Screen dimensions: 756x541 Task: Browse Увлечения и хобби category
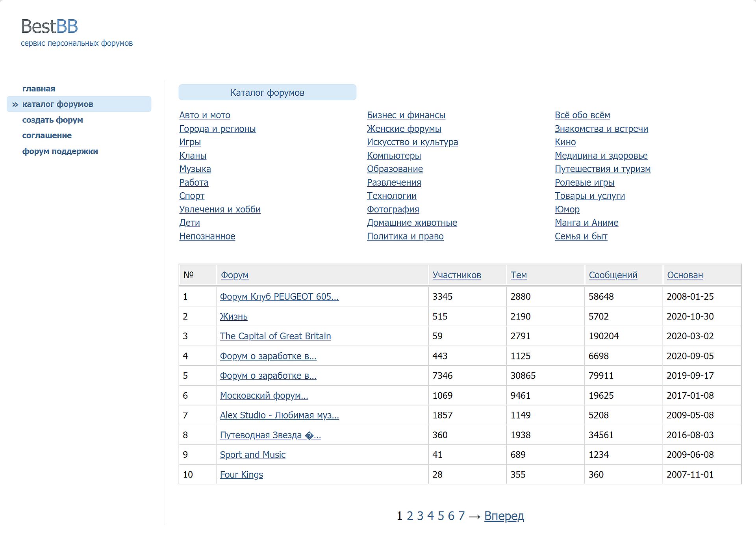pos(220,209)
